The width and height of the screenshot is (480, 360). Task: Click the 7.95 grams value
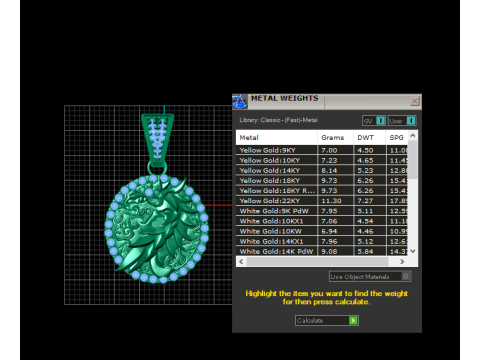(x=329, y=211)
